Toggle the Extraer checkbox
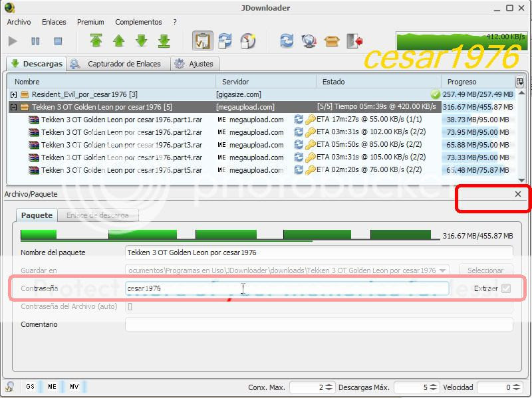 pyautogui.click(x=506, y=288)
